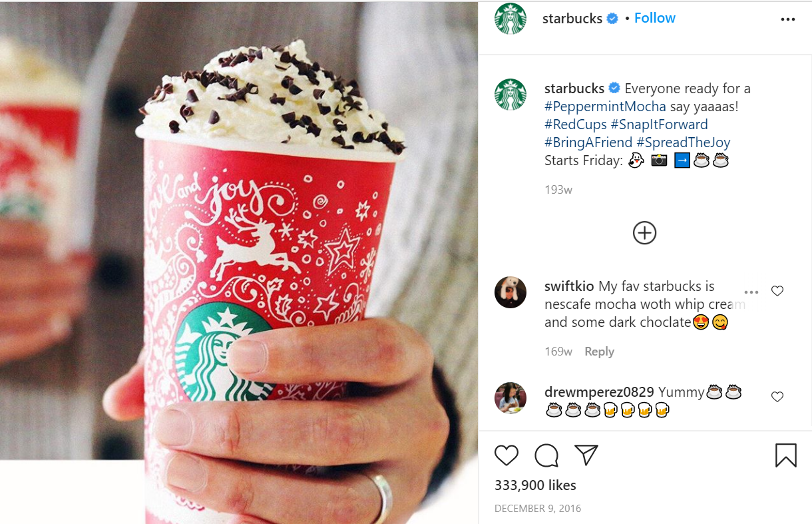This screenshot has width=812, height=524.
Task: Reply to swiftkio's comment
Action: (599, 352)
